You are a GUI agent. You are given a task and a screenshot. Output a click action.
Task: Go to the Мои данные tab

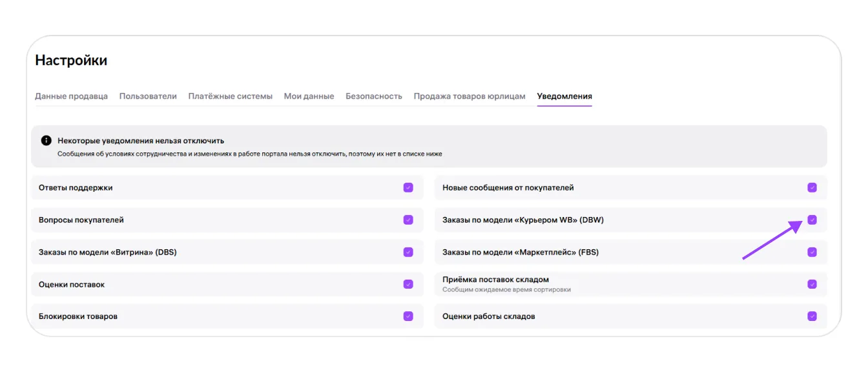(x=309, y=96)
